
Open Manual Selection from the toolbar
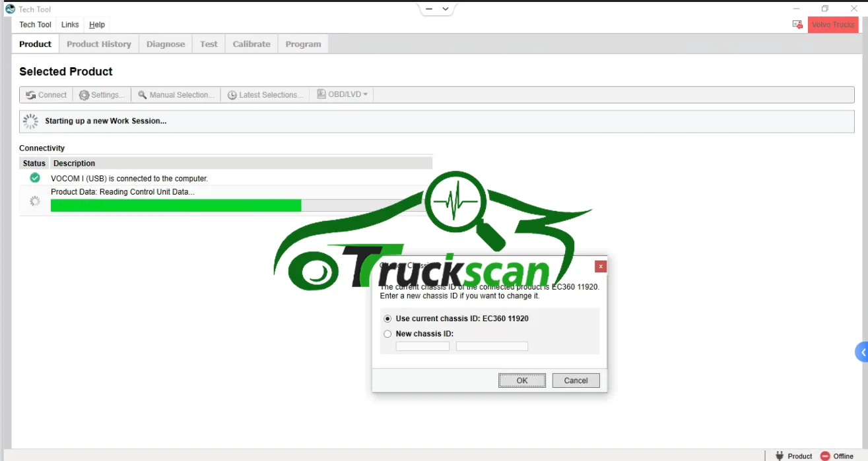point(176,95)
